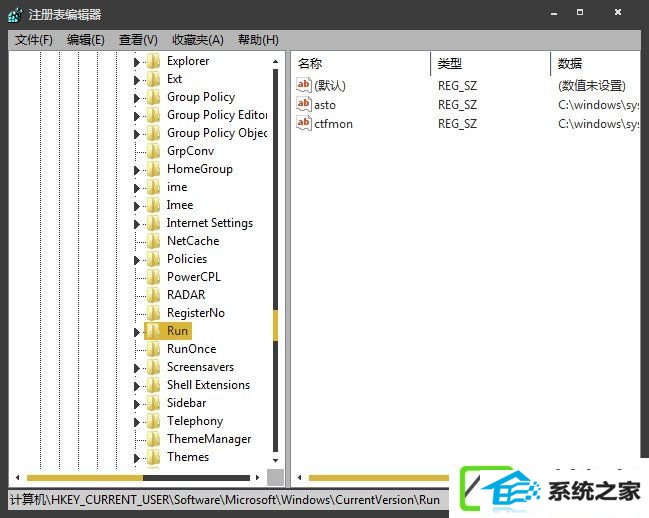The image size is (649, 518).
Task: Select the Themes tree item
Action: (188, 457)
